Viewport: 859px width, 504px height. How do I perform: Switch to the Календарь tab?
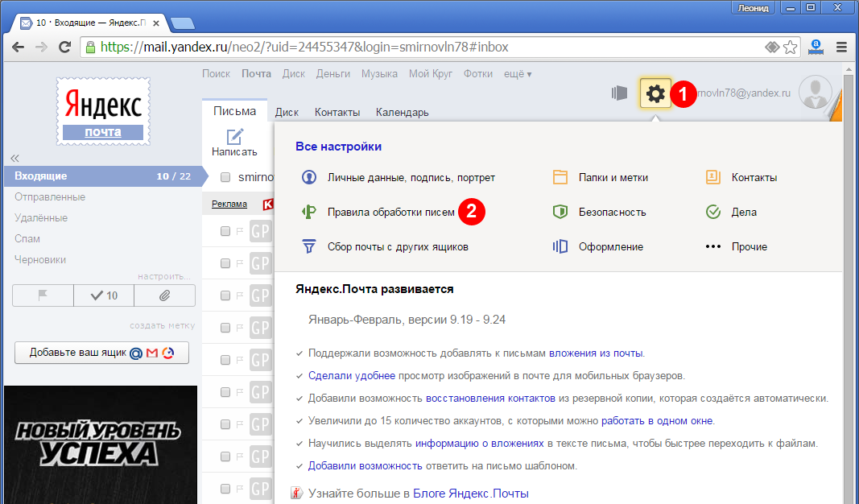click(402, 112)
